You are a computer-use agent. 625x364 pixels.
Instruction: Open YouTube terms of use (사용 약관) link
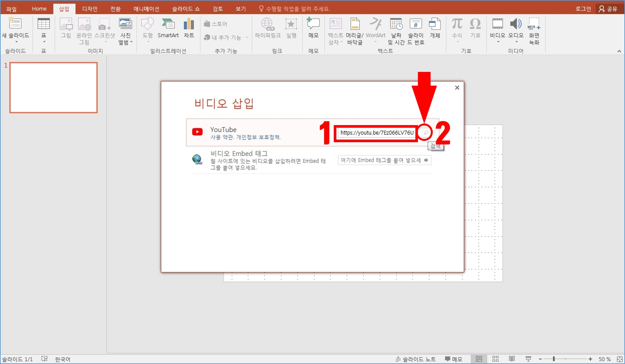coord(222,137)
